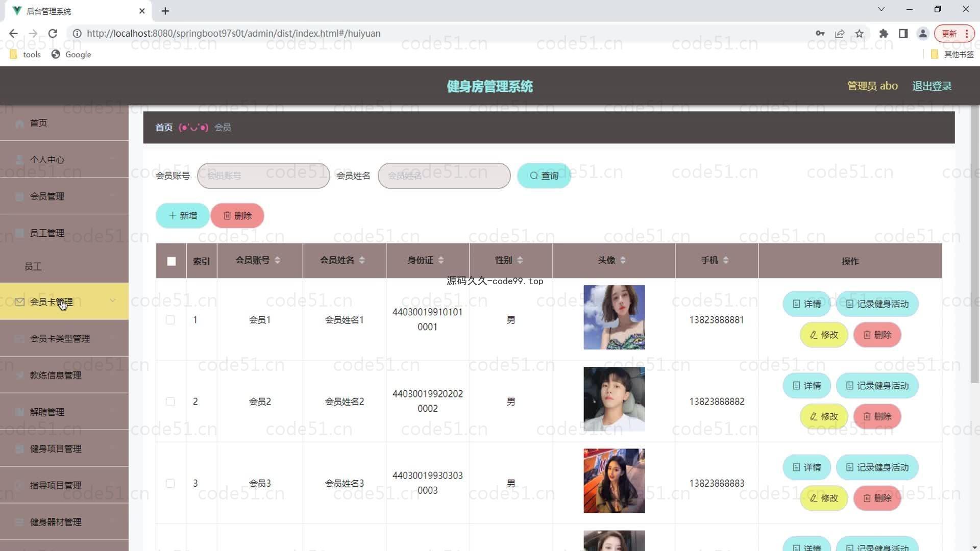Screen dimensions: 980x551
Task: Expand 员工管理 sidebar menu
Action: 64,233
